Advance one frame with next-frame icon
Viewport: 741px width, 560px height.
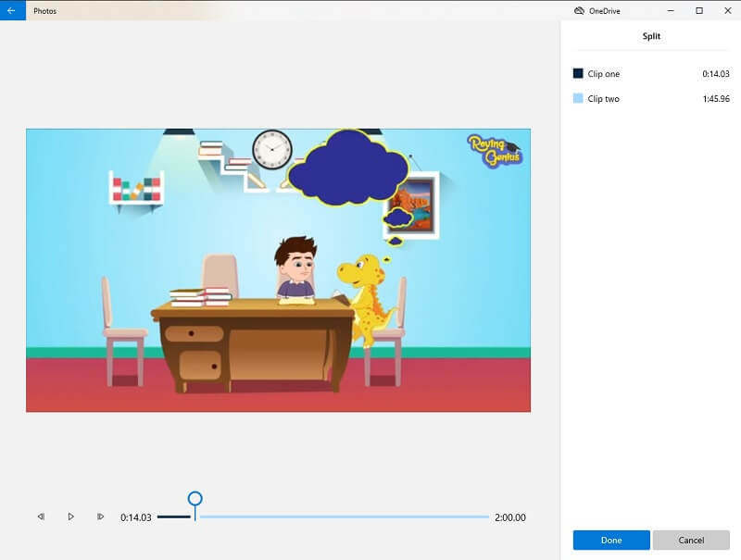[102, 516]
